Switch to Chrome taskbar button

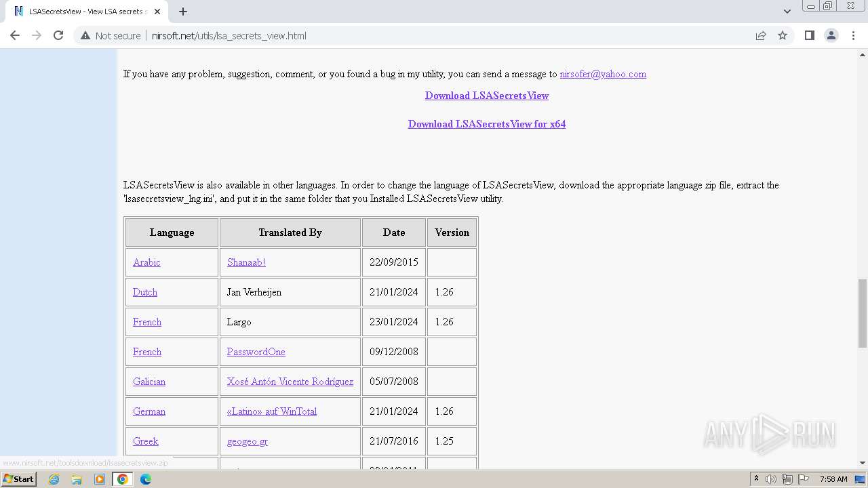tap(122, 479)
